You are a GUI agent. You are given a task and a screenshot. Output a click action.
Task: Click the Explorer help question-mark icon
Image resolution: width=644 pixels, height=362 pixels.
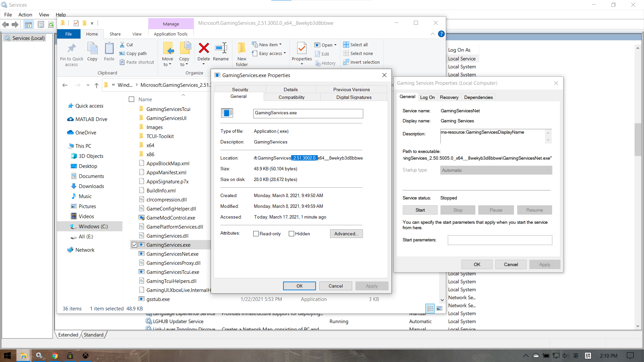[441, 34]
